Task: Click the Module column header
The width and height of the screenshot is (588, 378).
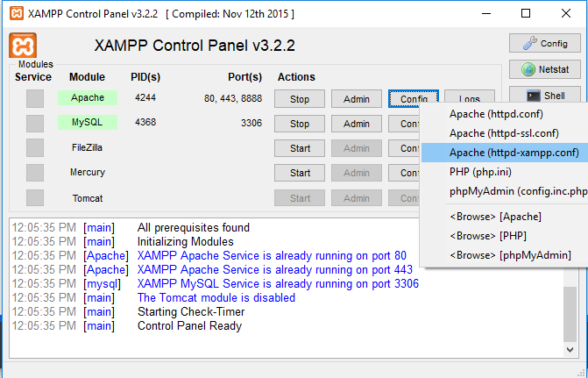Action: [x=87, y=77]
